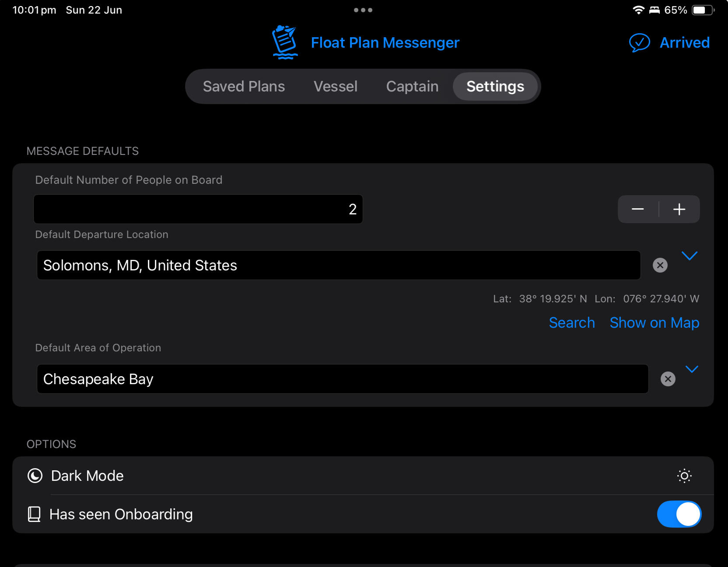Switch to the Saved Plans tab
Viewport: 728px width, 567px height.
click(244, 87)
